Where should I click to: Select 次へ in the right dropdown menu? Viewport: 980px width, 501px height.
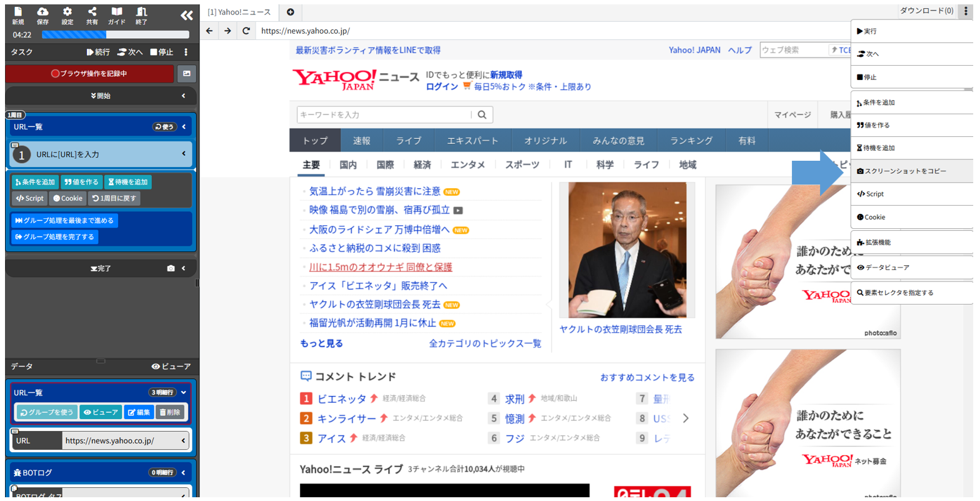912,54
